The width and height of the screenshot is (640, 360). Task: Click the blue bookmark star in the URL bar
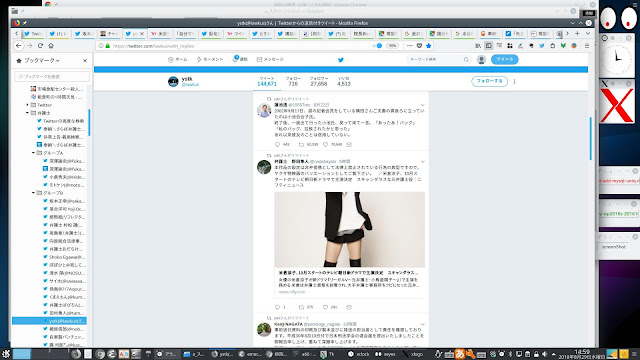point(429,46)
